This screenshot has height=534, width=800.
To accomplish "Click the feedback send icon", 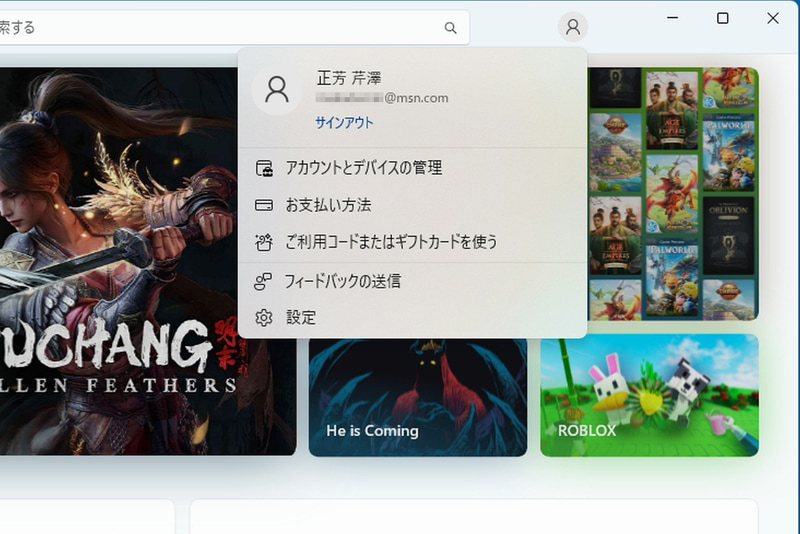I will tap(263, 281).
